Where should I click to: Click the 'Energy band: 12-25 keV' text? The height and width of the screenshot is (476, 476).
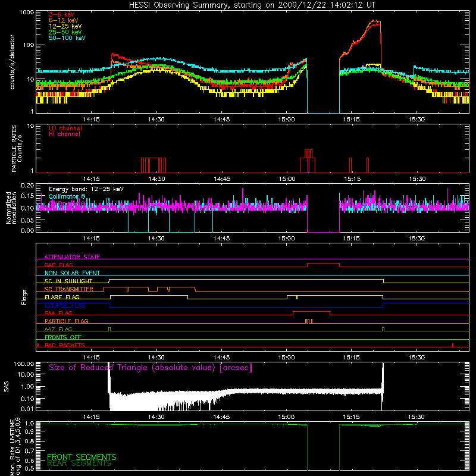point(86,189)
